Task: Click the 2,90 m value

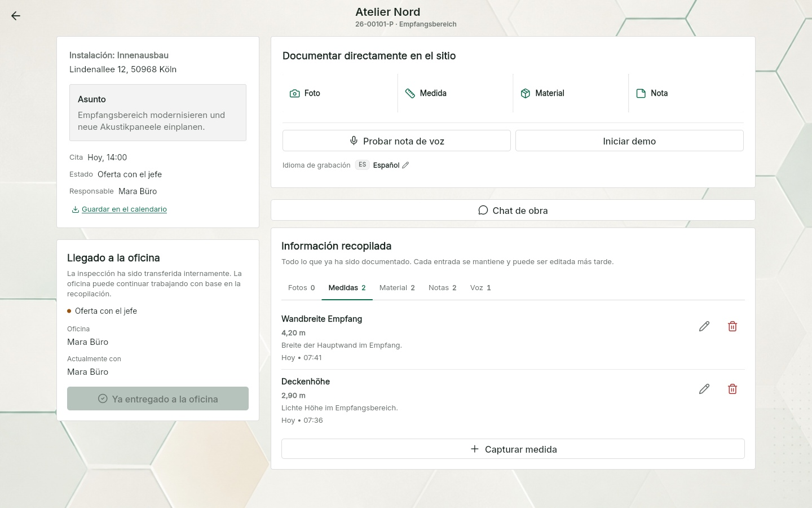Action: pos(293,396)
